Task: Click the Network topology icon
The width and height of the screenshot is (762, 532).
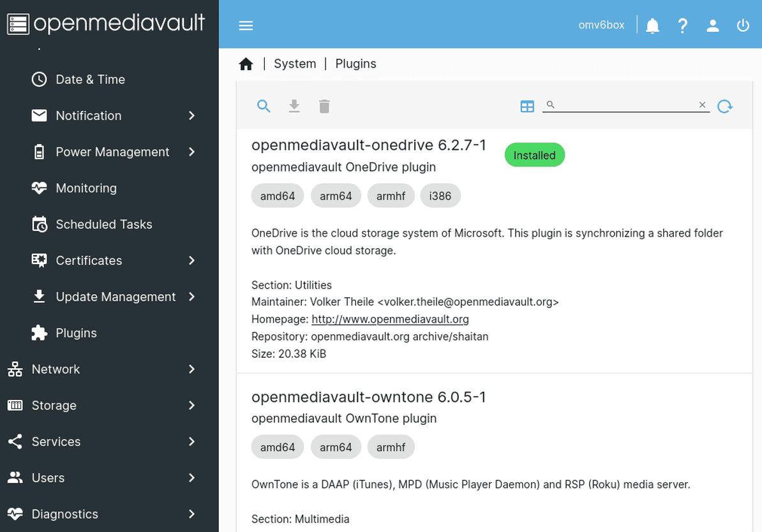Action: click(15, 369)
